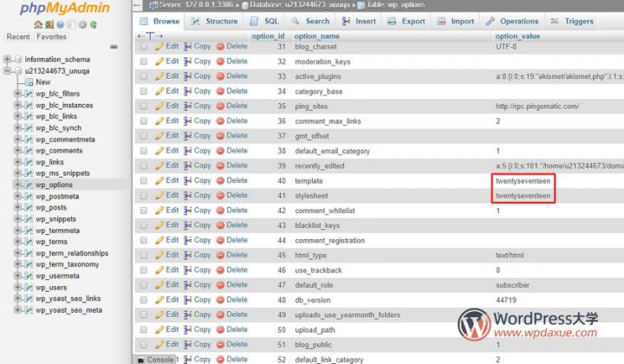Screen dimensions: 624x364
Task: Expand the wp_terms table node
Action: coord(17,242)
